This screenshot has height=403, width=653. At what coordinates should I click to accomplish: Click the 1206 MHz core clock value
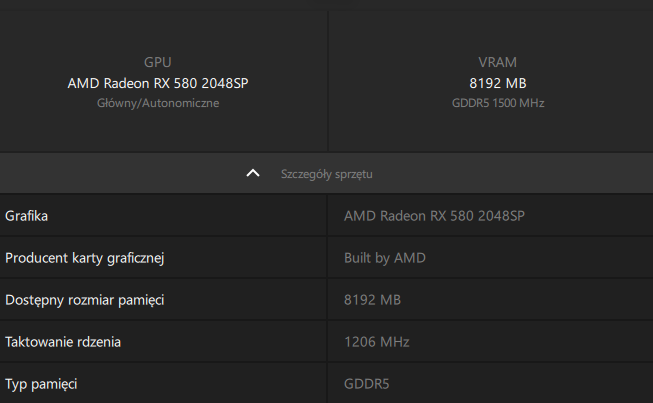376,342
